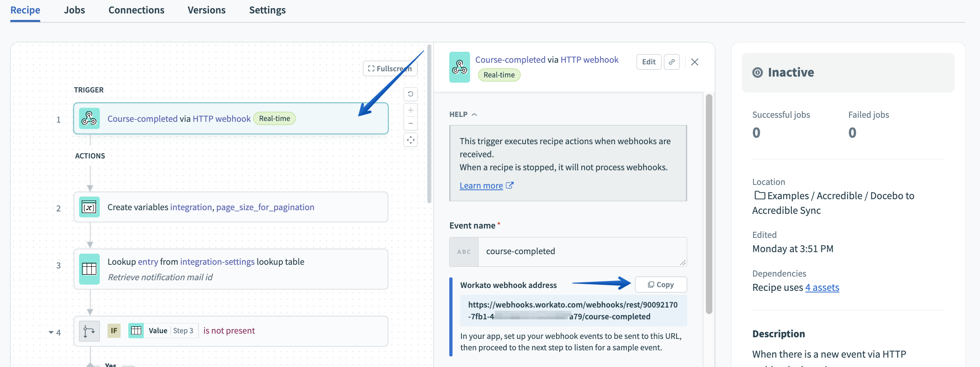Click the Edit button in trigger panel

[649, 62]
